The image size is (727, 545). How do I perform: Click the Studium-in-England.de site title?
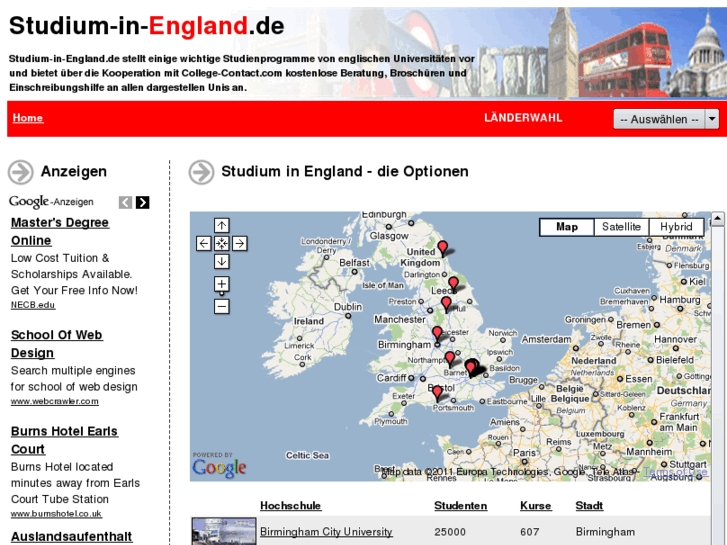tap(147, 26)
